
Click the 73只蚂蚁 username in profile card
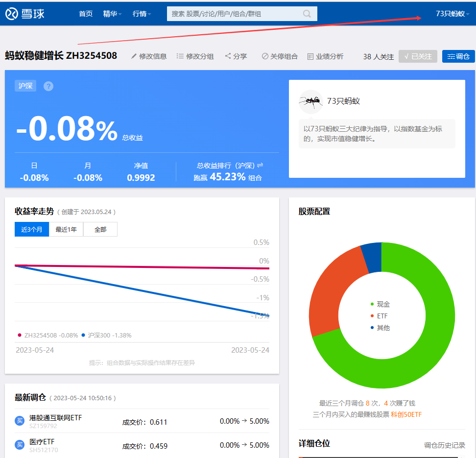point(343,101)
